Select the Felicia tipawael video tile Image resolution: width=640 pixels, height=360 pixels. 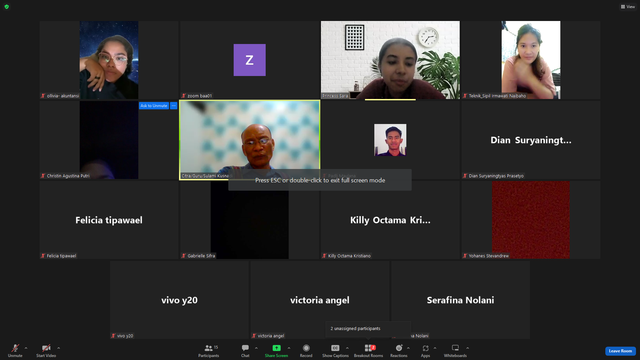click(109, 220)
